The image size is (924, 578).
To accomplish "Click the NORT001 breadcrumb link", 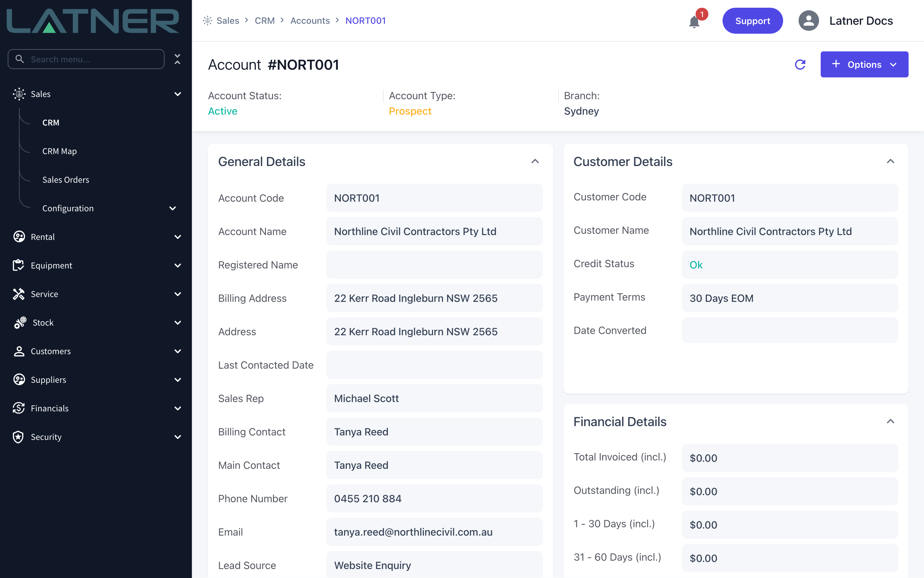I will [x=365, y=21].
